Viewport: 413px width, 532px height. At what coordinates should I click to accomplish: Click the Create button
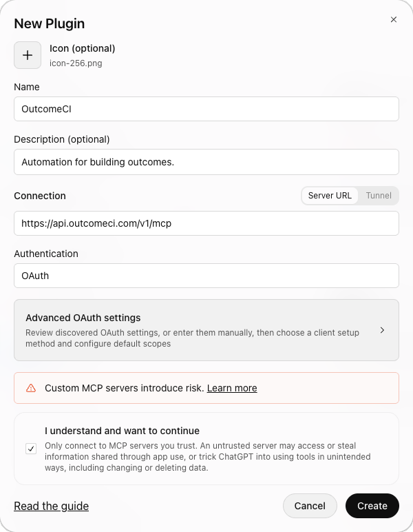pos(372,506)
